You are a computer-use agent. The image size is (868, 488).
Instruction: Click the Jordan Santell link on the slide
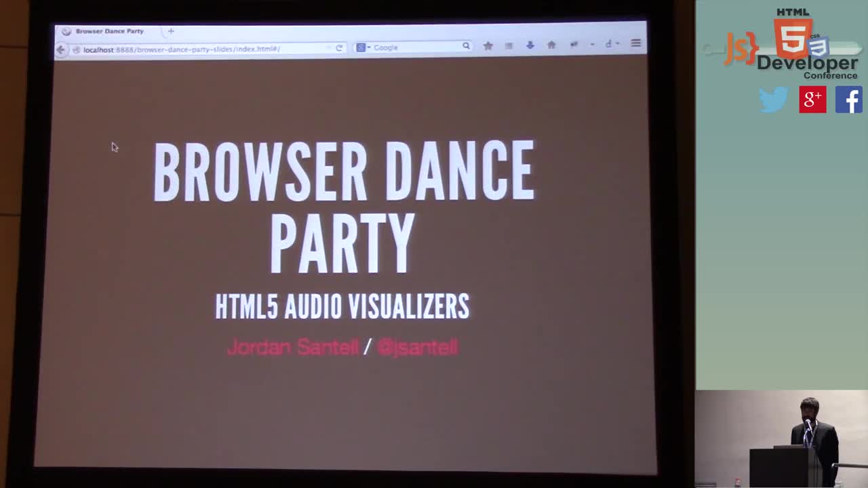(292, 347)
